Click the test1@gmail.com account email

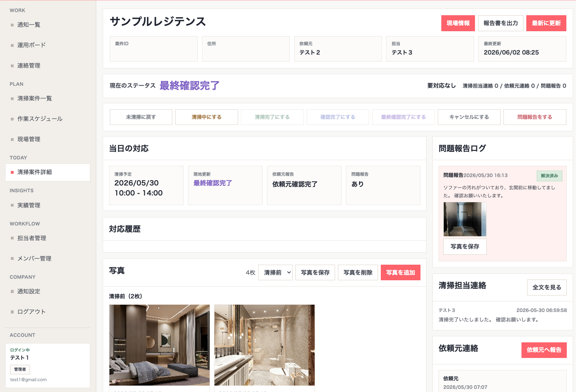[x=28, y=380]
